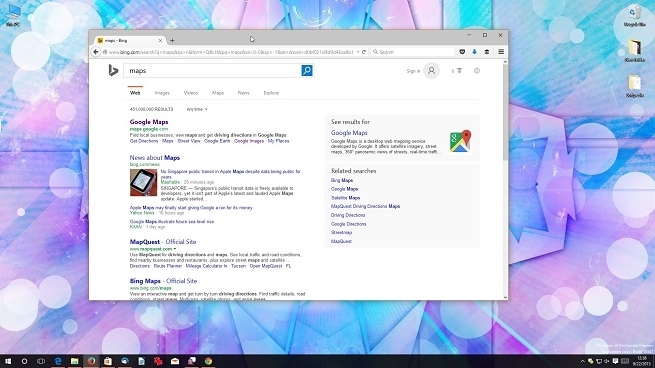Click the Bing logo
The height and width of the screenshot is (368, 655).
113,70
